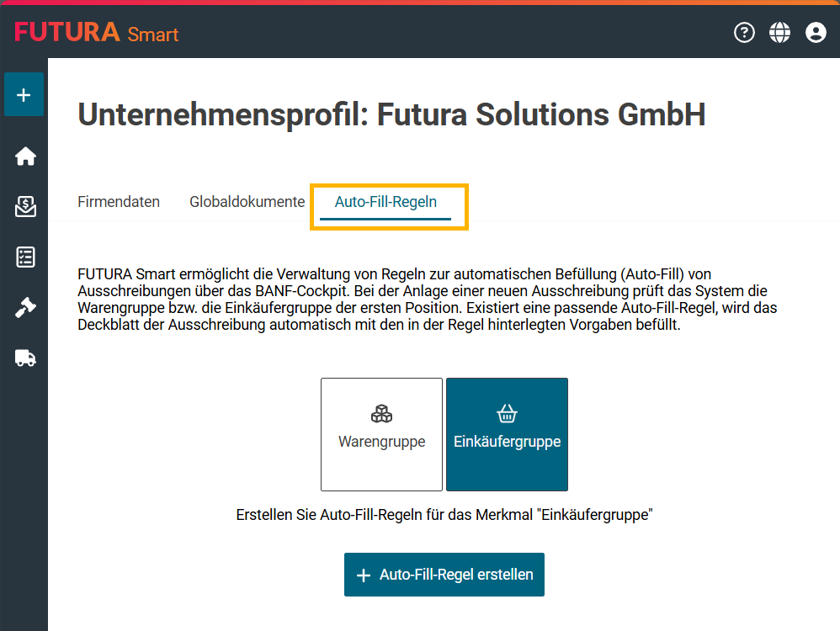Click the Auto-Fill description paragraph
The image size is (840, 631).
(428, 300)
